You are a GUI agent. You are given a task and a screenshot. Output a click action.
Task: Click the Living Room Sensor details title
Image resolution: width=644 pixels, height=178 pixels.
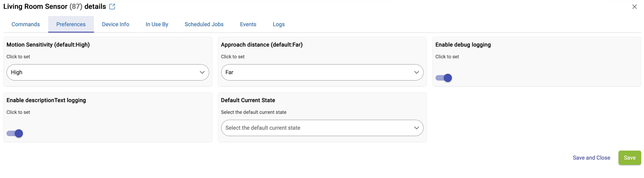(54, 6)
